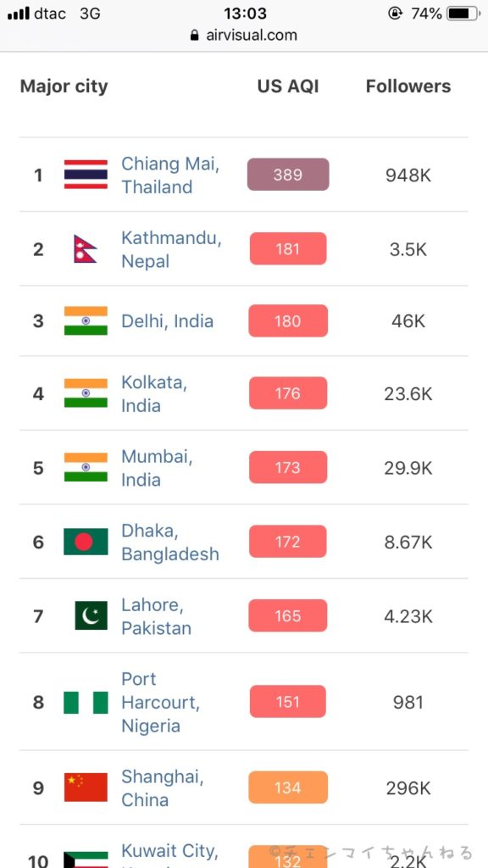The width and height of the screenshot is (488, 868).
Task: Sort by US AQI column header
Action: tap(288, 86)
